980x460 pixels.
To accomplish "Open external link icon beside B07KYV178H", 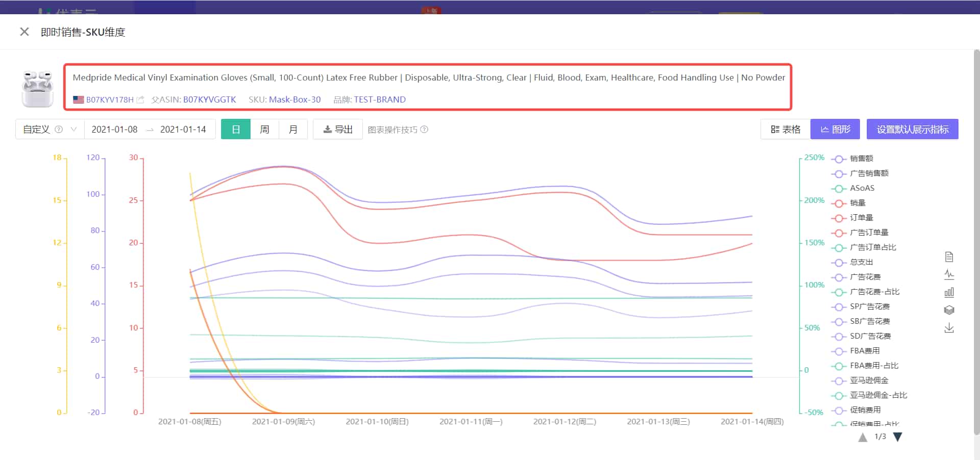I will pyautogui.click(x=140, y=100).
